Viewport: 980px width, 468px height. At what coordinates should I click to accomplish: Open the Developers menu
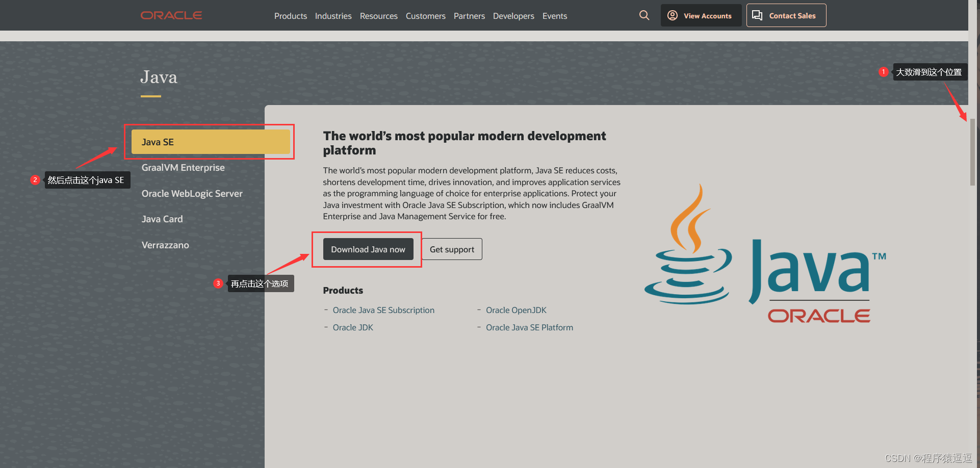pos(513,16)
